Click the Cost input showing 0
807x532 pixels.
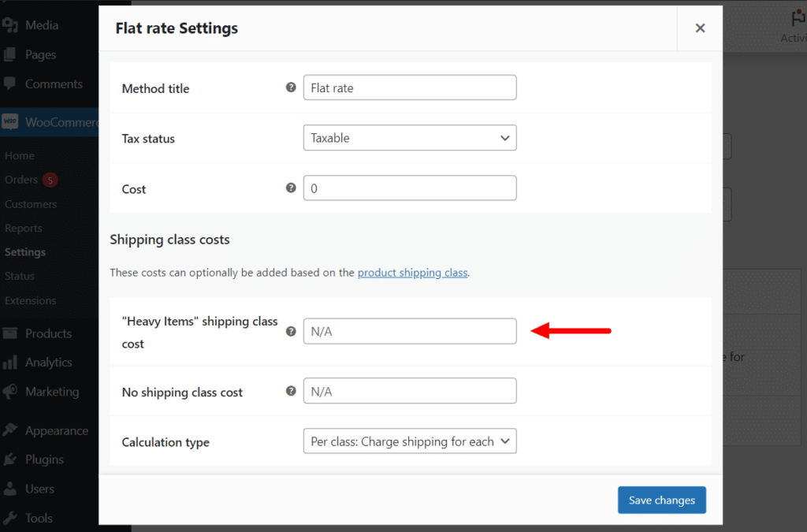409,188
